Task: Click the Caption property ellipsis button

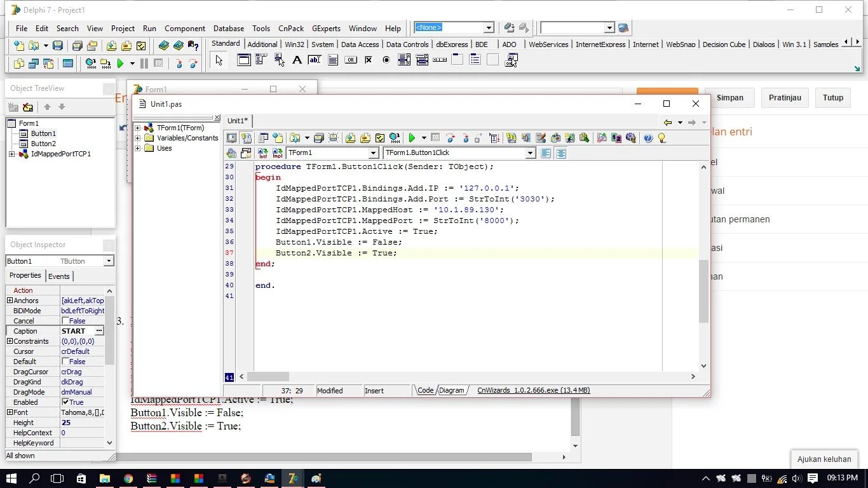Action: 99,331
